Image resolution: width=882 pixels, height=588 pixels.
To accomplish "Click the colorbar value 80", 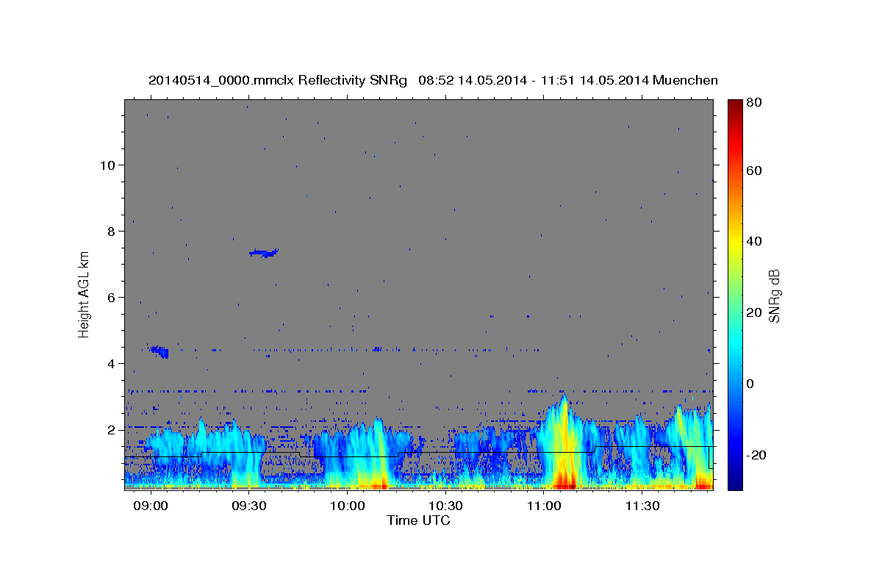I will click(754, 102).
